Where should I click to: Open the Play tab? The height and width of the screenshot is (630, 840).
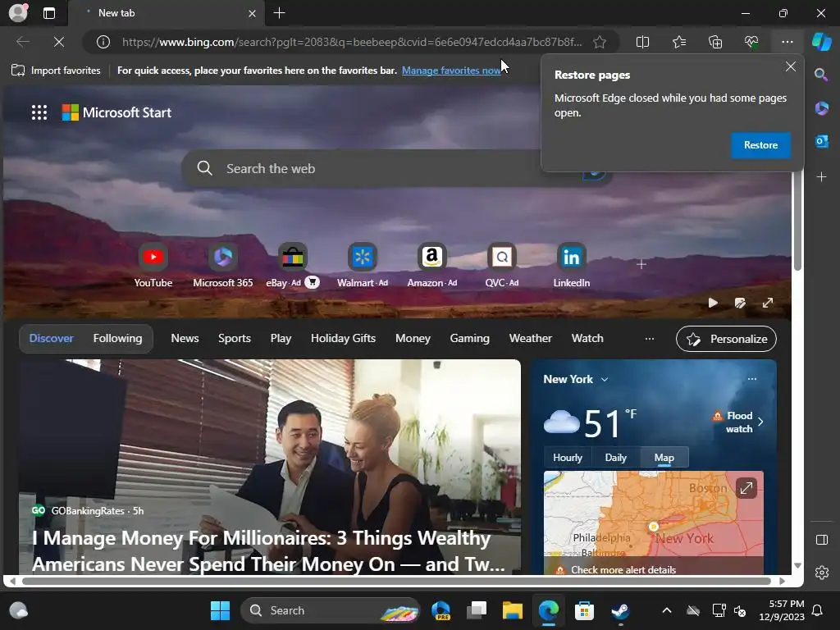[x=281, y=339]
